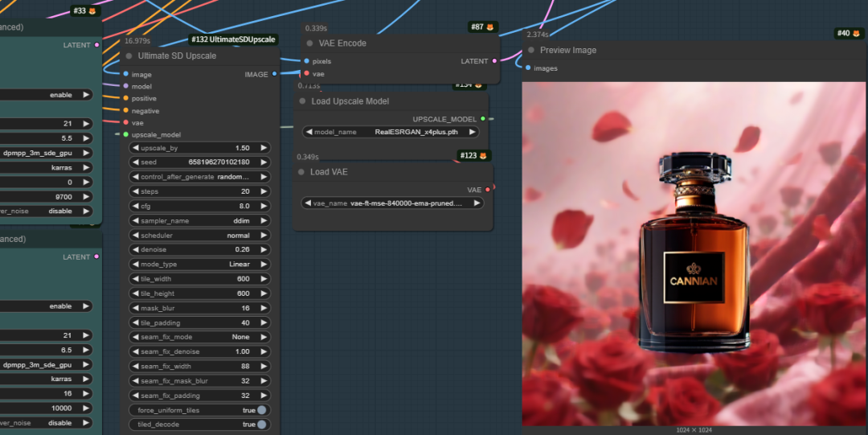Open the model_name RealESRGAN_x4plus.pth combo
This screenshot has height=435, width=868.
coord(391,132)
